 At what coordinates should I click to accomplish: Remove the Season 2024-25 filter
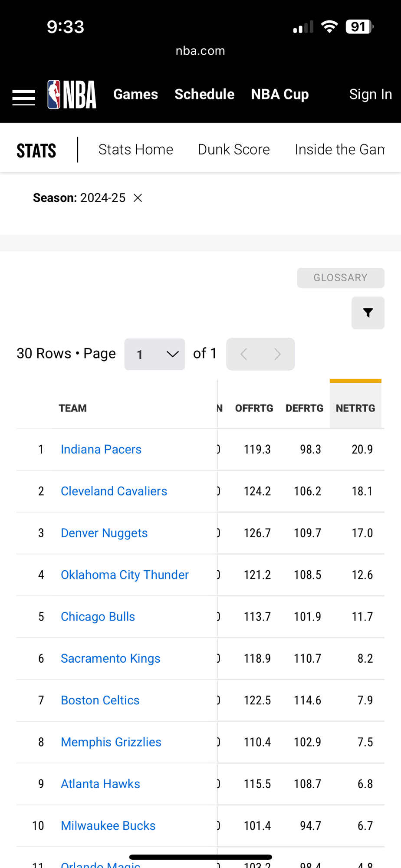tap(138, 198)
